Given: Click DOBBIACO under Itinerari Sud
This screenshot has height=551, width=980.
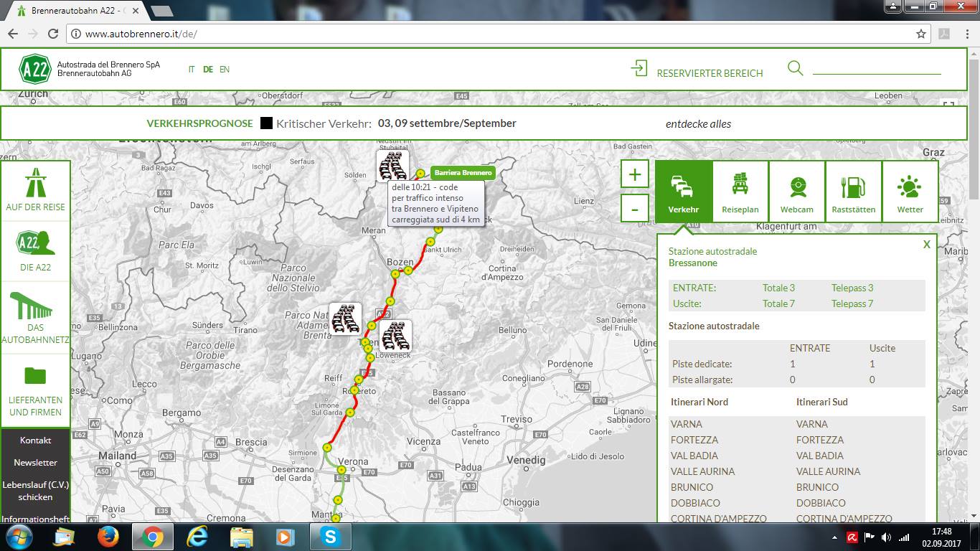Looking at the screenshot, I should pos(821,503).
